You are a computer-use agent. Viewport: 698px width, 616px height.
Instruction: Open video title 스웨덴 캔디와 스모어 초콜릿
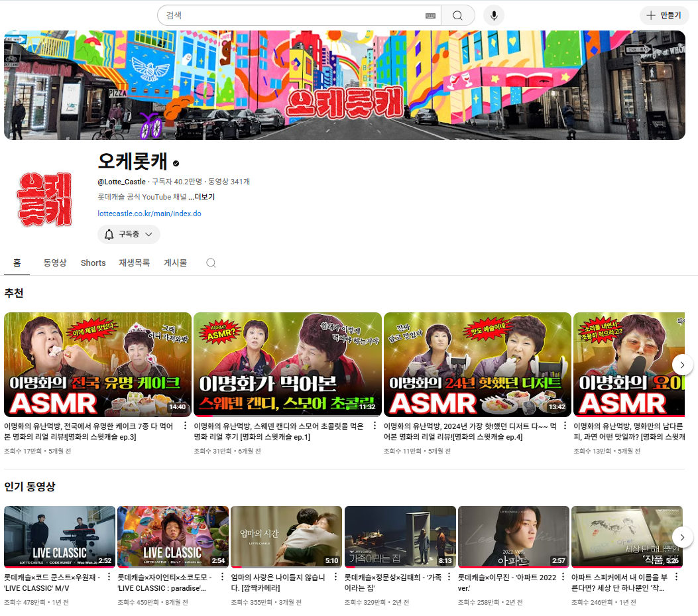click(278, 432)
